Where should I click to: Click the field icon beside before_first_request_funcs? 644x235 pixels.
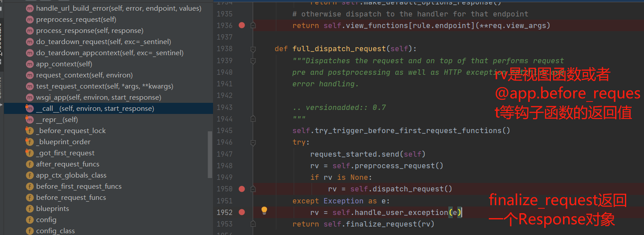tap(30, 186)
